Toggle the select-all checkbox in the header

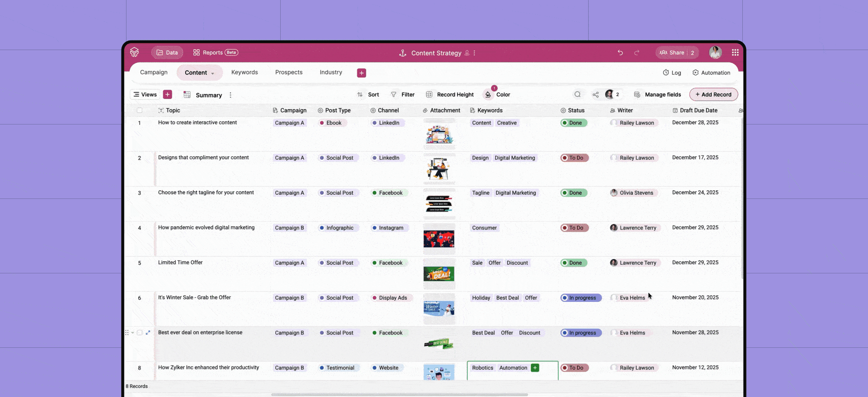140,110
